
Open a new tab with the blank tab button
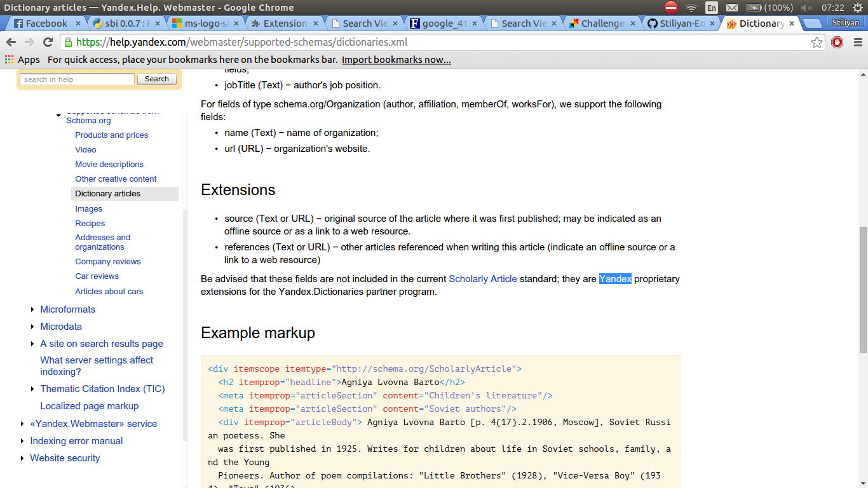tap(812, 24)
